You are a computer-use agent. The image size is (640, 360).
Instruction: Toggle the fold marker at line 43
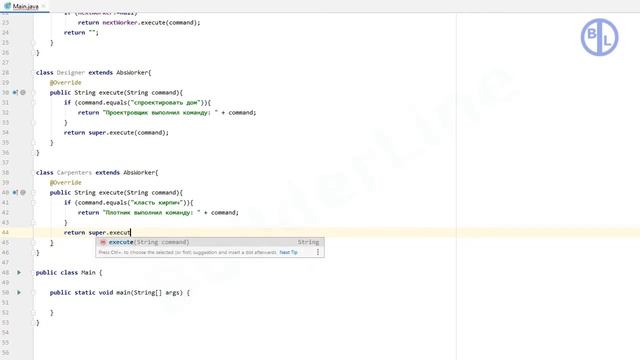[34, 222]
